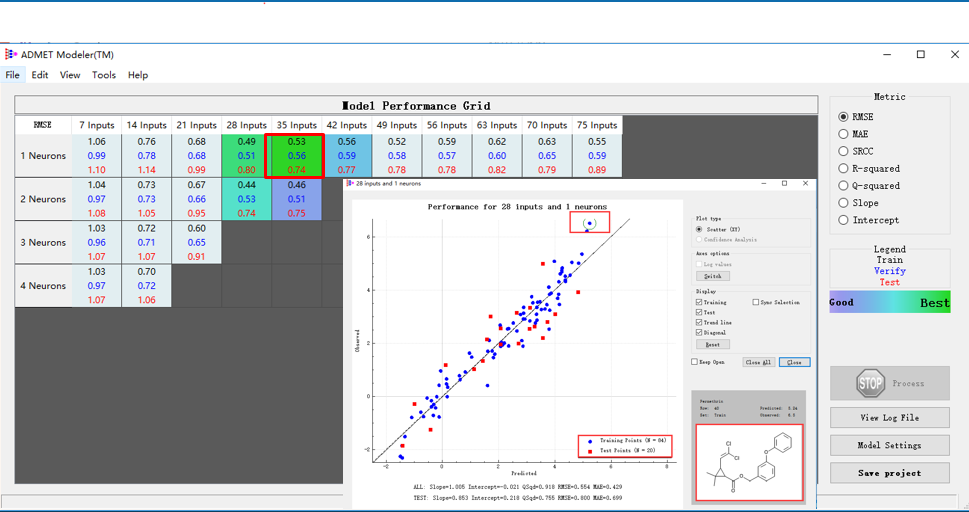This screenshot has height=512, width=969.
Task: Select the Q-squared metric option
Action: pyautogui.click(x=843, y=186)
